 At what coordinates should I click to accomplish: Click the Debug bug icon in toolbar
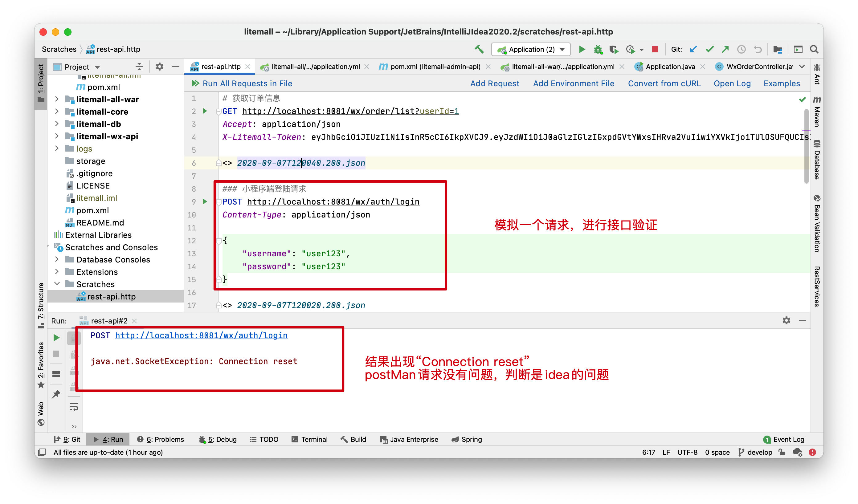tap(598, 49)
